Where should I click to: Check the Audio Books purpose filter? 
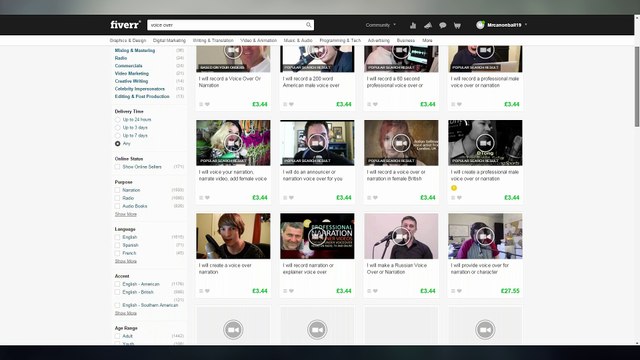click(118, 206)
